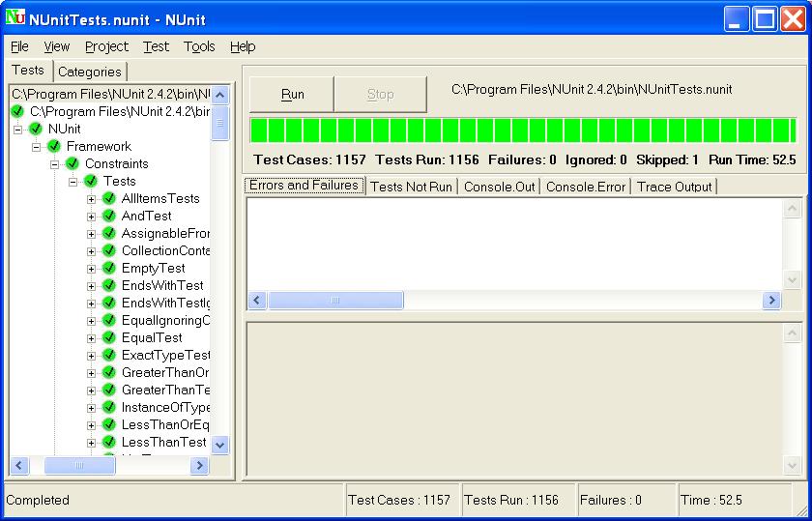Click the green test progress bar

[x=523, y=130]
